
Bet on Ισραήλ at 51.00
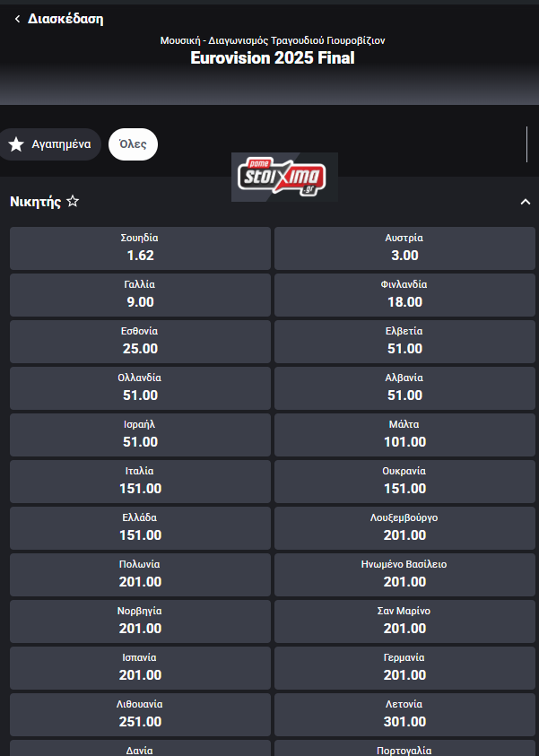coord(140,435)
